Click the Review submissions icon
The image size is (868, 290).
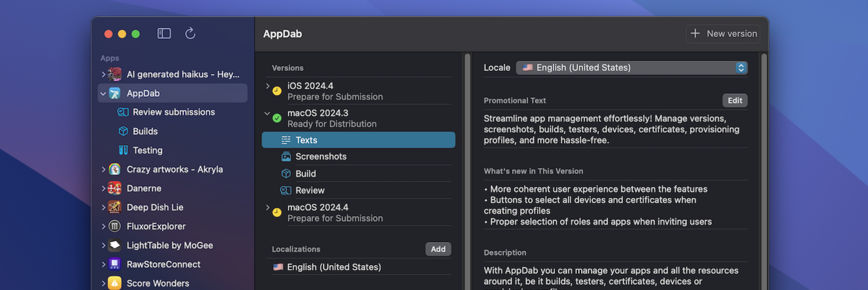click(123, 113)
